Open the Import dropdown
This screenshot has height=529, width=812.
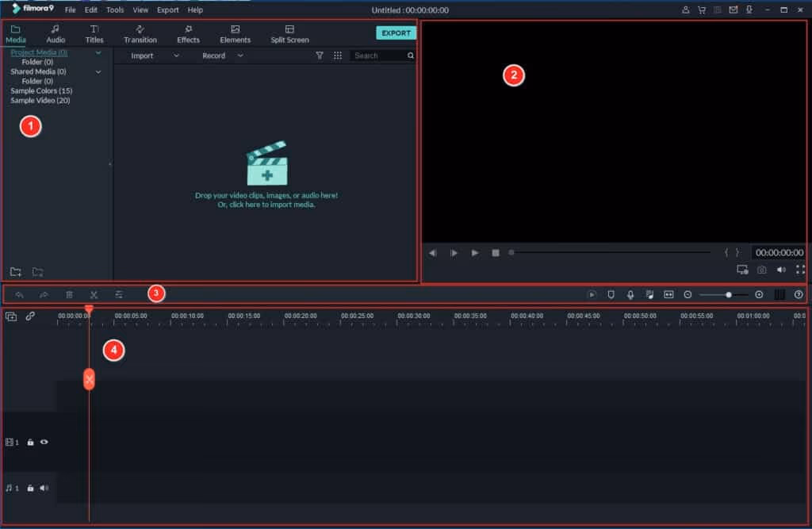point(155,56)
